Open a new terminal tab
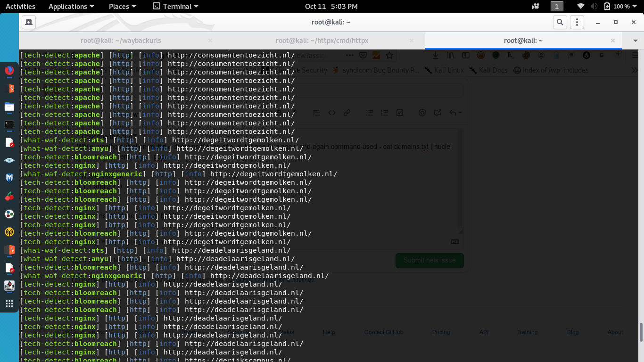 point(29,22)
